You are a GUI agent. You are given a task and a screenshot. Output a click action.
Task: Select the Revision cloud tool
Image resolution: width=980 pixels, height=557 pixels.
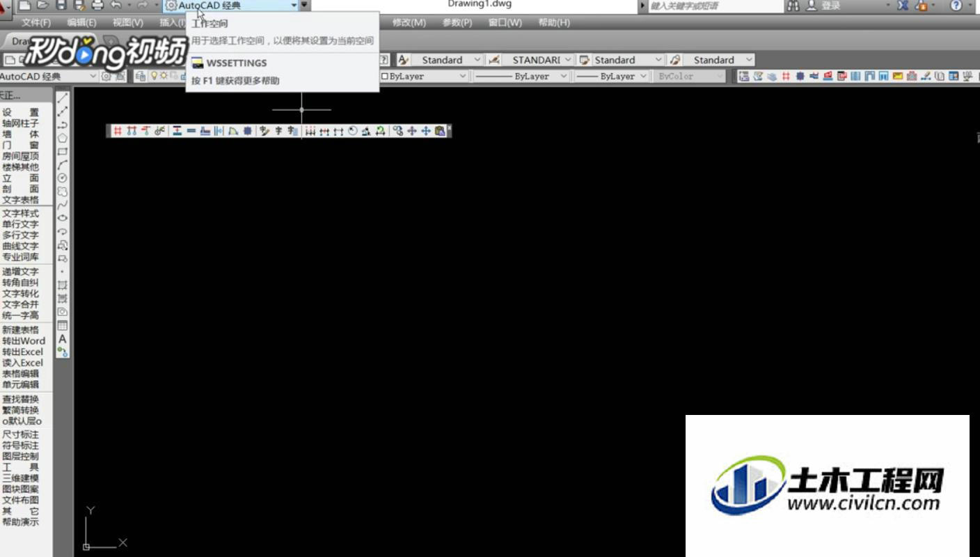coord(63,191)
